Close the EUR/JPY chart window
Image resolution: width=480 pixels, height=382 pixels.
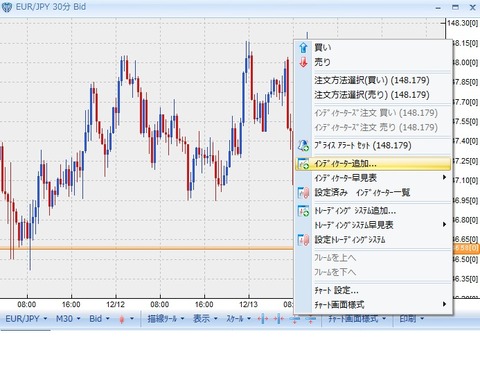473,7
